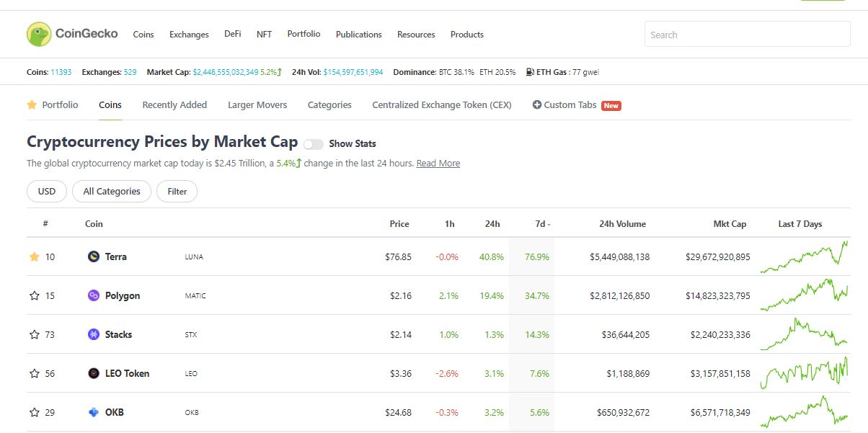Open the Exchanges menu
The width and height of the screenshot is (868, 433).
tap(189, 35)
